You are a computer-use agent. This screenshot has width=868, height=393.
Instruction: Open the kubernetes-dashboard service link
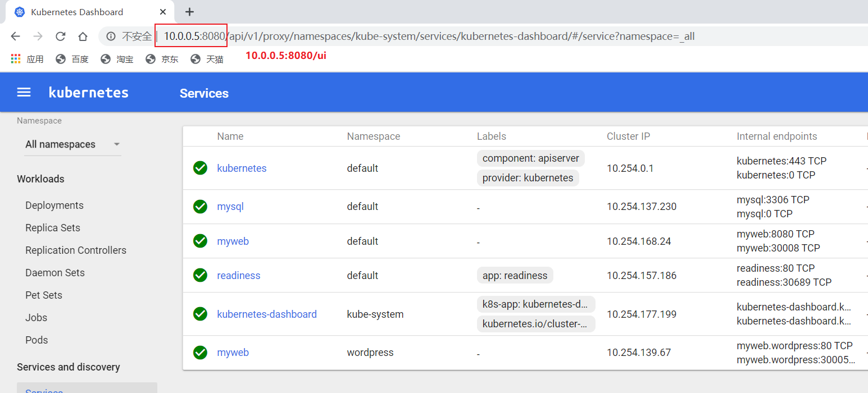[267, 314]
